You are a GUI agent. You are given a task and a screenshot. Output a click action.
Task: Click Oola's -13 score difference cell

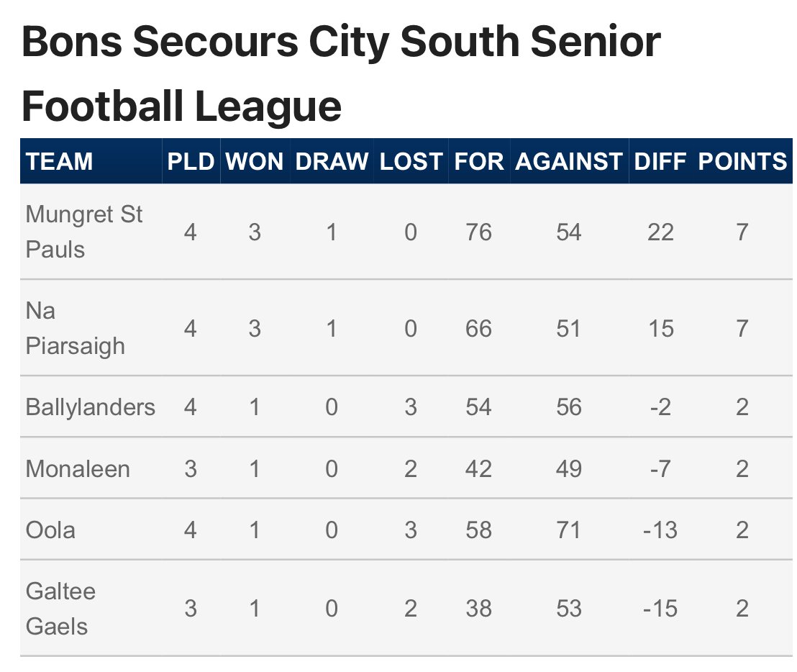(x=660, y=530)
